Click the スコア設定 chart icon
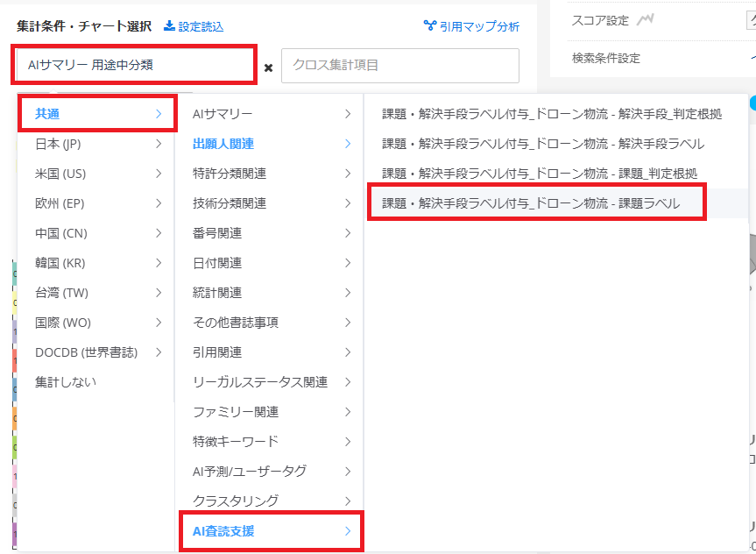Viewport: 756px width, 554px height. pyautogui.click(x=646, y=19)
